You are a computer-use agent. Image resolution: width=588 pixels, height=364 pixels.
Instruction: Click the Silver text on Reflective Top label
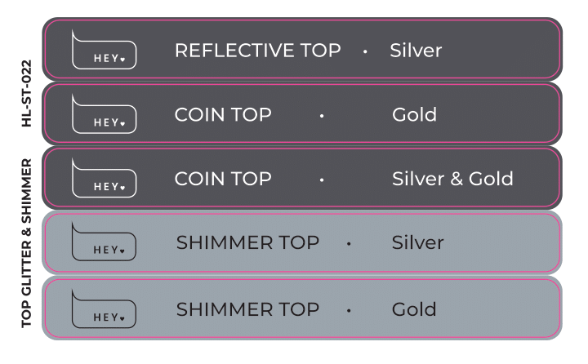click(x=416, y=51)
